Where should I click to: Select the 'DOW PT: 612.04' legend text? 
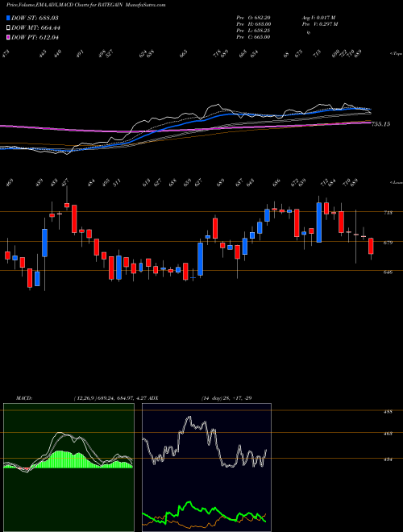pyautogui.click(x=35, y=37)
